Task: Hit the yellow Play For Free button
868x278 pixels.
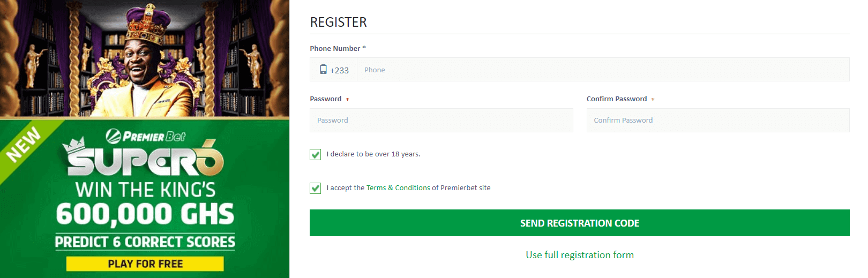Action: [x=145, y=264]
